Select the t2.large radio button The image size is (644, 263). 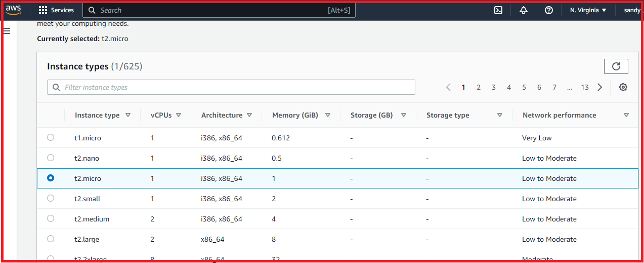coord(51,239)
